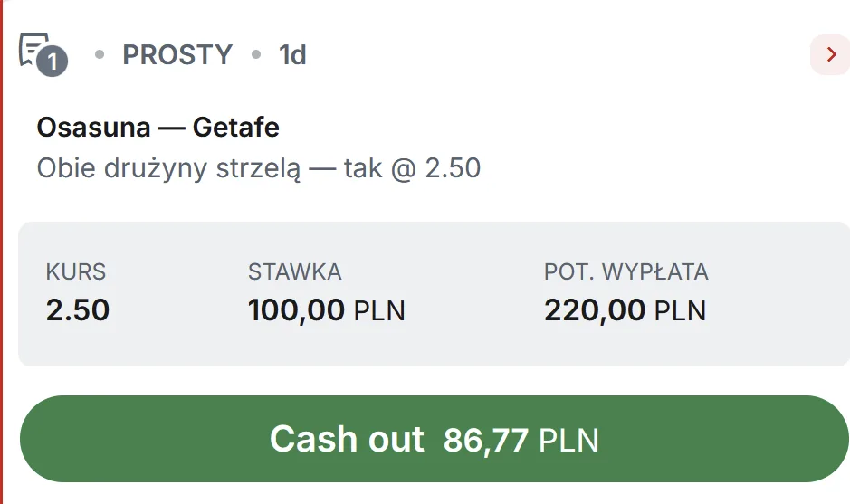850x504 pixels.
Task: Click the number 1 badge on slip icon
Action: click(x=53, y=62)
